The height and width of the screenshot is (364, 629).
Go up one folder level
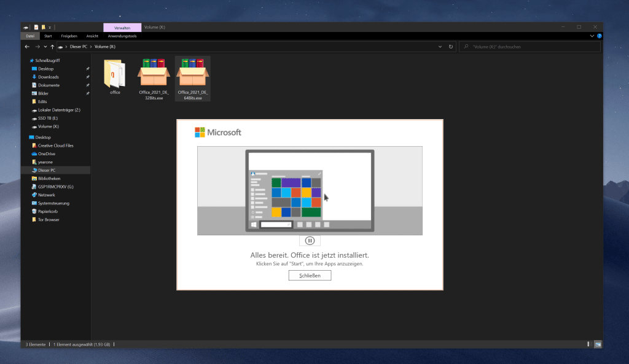tap(52, 47)
